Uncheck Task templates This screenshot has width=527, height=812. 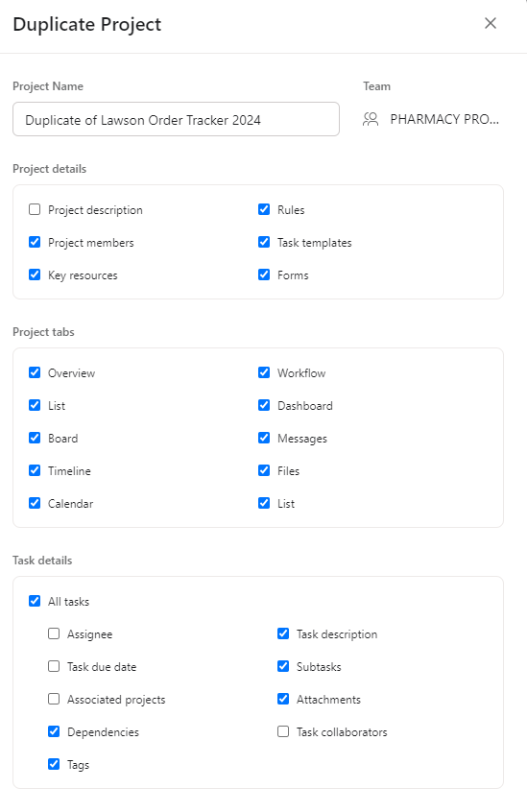264,243
